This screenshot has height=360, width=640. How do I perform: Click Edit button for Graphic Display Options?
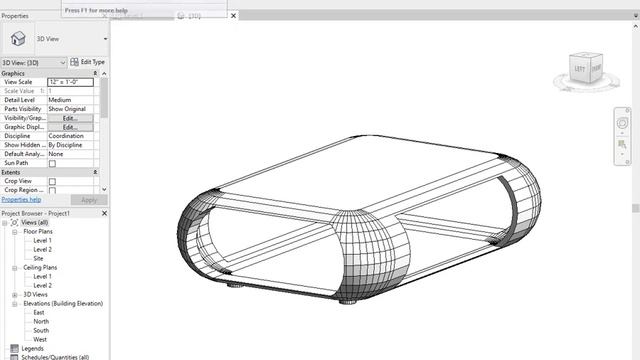pyautogui.click(x=70, y=127)
